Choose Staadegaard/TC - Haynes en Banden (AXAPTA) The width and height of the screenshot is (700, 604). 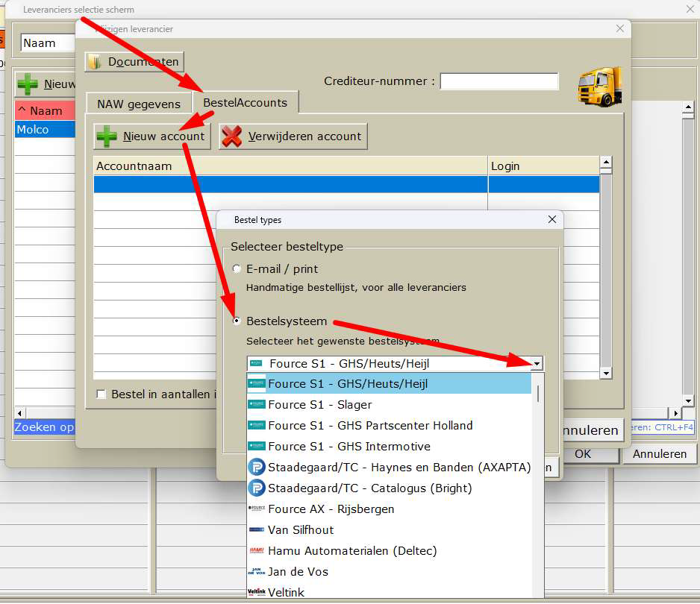point(390,468)
